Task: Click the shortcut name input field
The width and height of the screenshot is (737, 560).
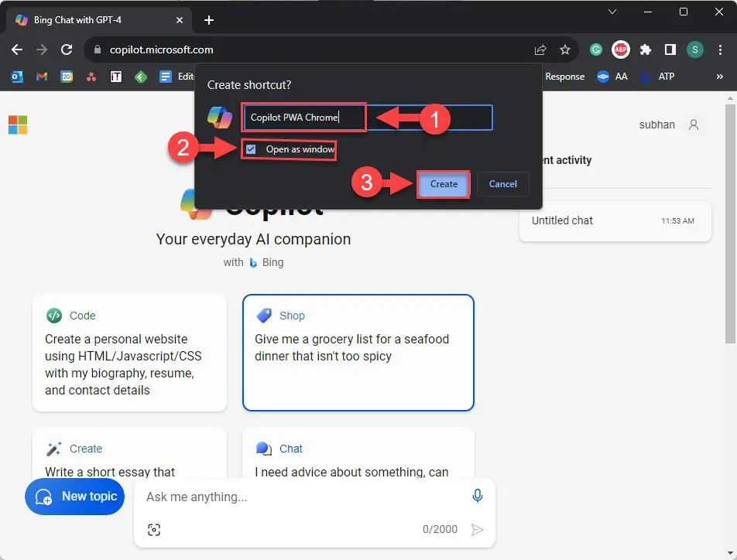Action: pos(368,118)
